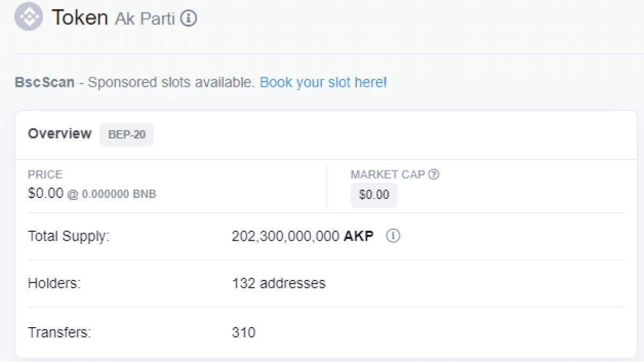Click the AKP token symbol
The width and height of the screenshot is (644, 362).
pyautogui.click(x=358, y=236)
